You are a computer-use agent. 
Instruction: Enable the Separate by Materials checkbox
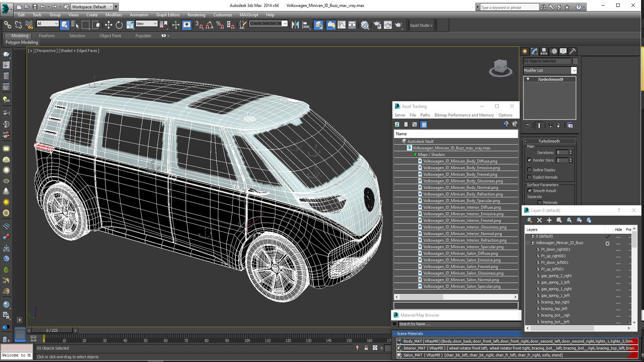click(x=539, y=202)
